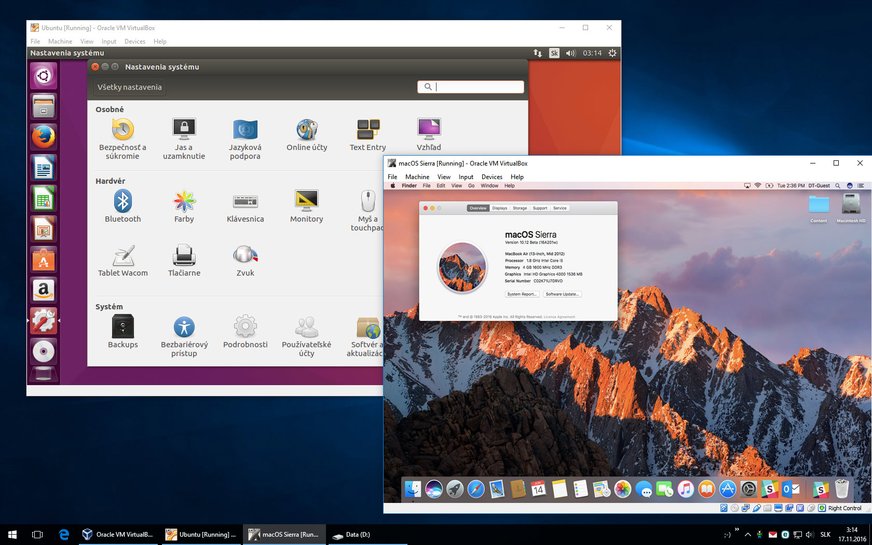The height and width of the screenshot is (545, 872).
Task: Open Devices menu in macOS VirtualBox window
Action: coord(491,177)
